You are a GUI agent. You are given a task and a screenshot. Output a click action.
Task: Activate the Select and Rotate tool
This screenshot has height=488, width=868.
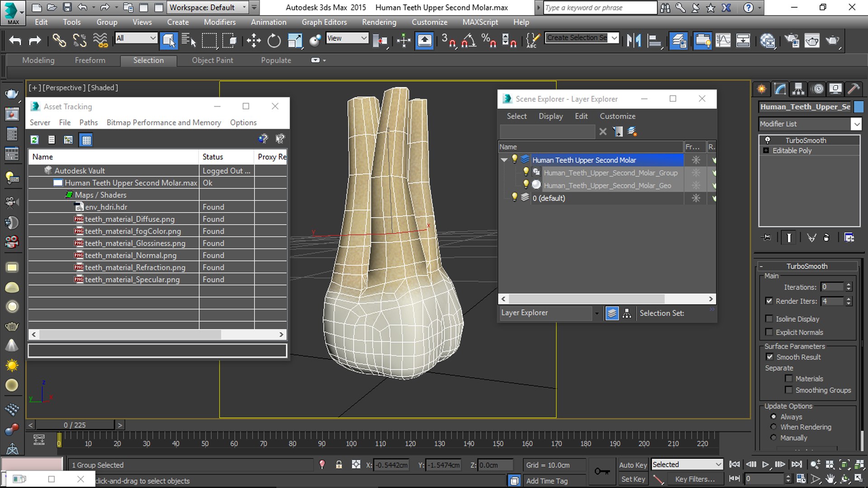click(274, 41)
